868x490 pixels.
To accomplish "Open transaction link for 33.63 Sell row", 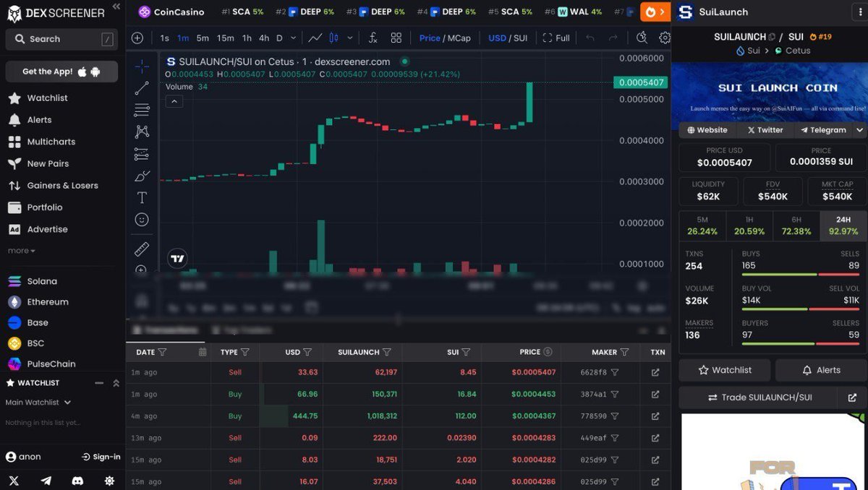I will (x=655, y=373).
